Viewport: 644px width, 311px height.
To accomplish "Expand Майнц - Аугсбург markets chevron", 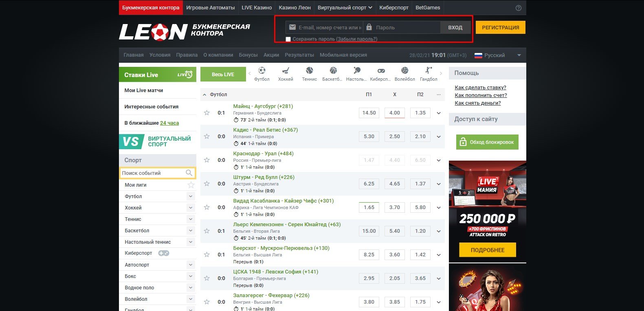I will tap(439, 113).
